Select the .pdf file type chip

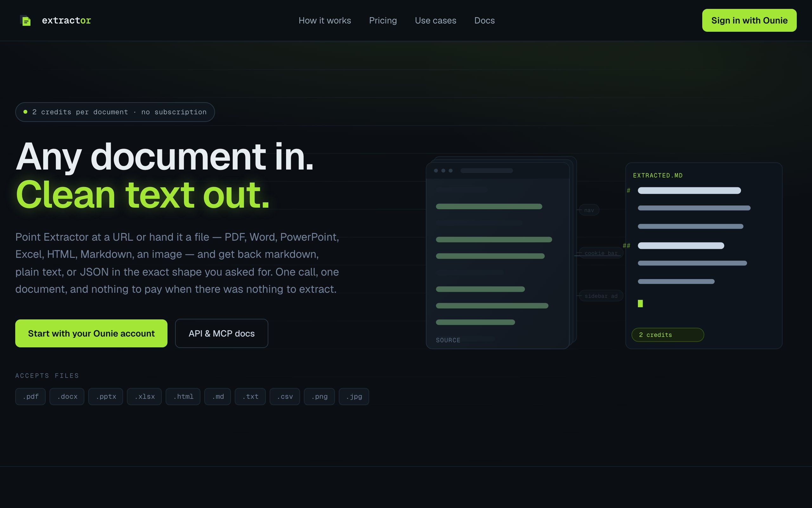pyautogui.click(x=30, y=397)
